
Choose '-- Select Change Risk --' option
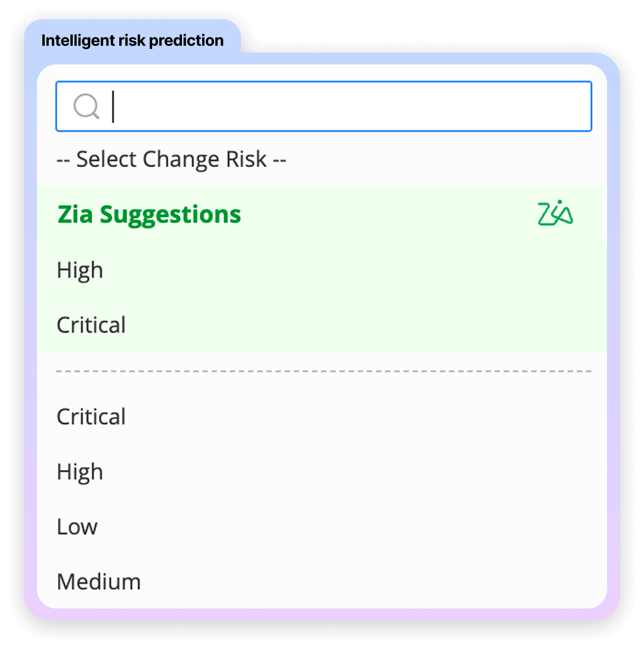point(172,159)
